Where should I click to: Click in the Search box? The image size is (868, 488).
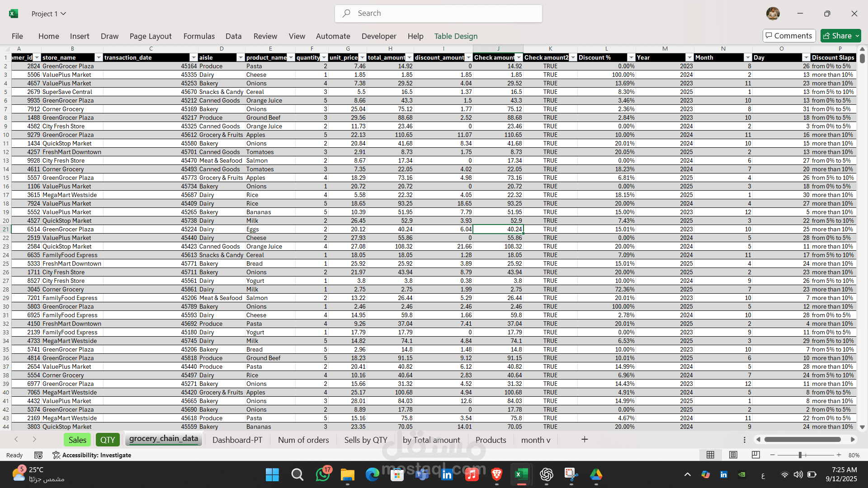pos(439,14)
